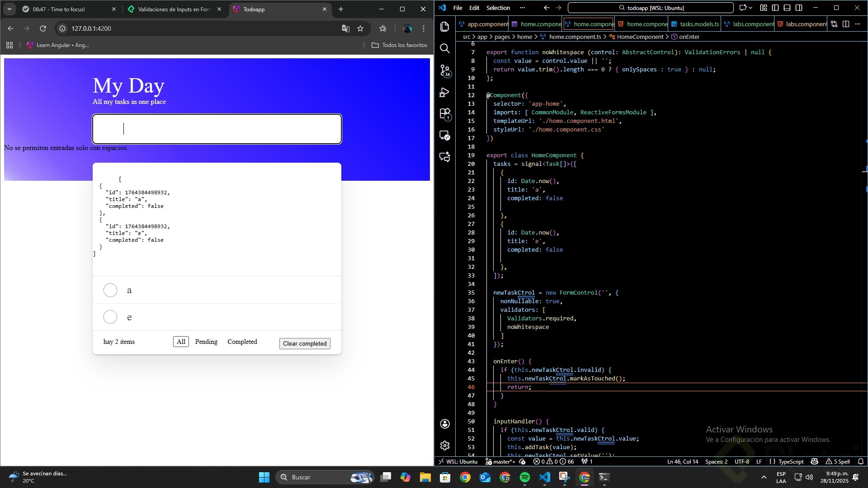Select the Pending filter link
This screenshot has height=488, width=868.
(206, 342)
